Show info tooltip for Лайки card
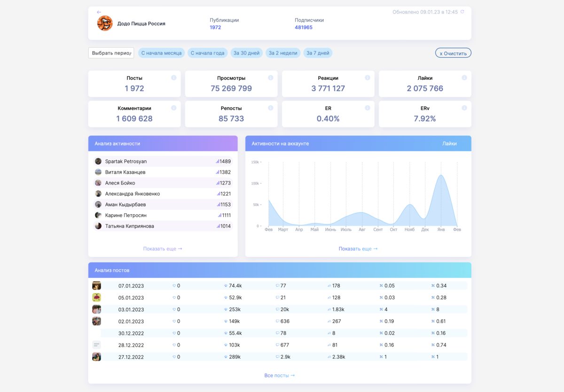Viewport: 564px width, 392px height. 464,78
